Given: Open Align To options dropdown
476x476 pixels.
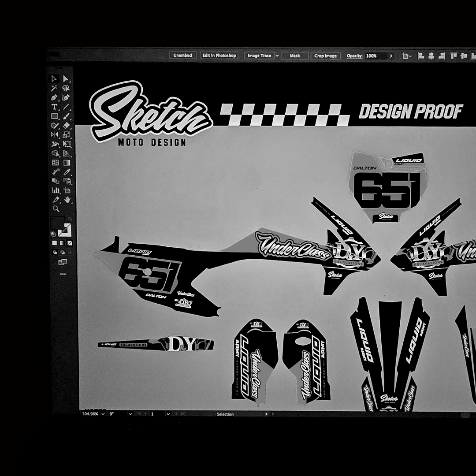Looking at the screenshot, I should pos(406,56).
